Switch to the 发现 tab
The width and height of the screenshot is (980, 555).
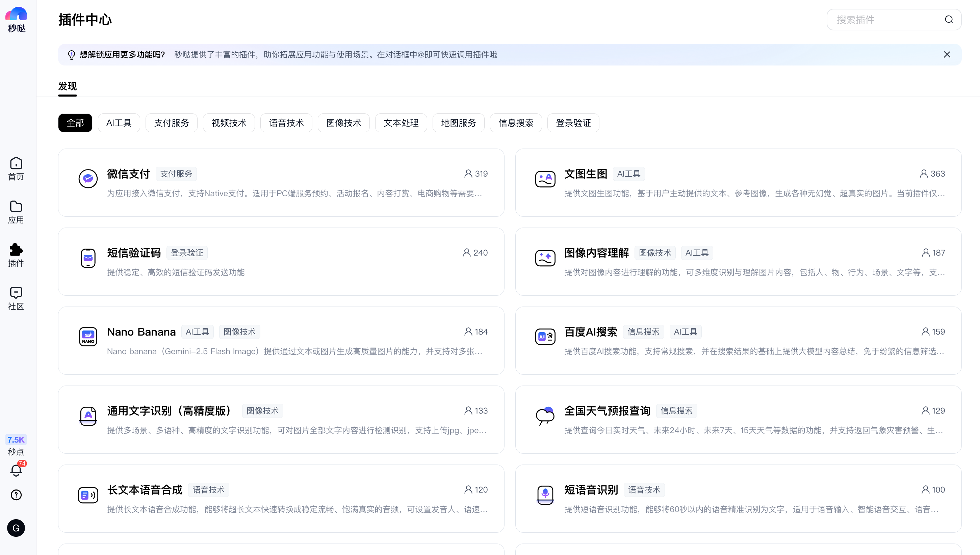tap(68, 86)
